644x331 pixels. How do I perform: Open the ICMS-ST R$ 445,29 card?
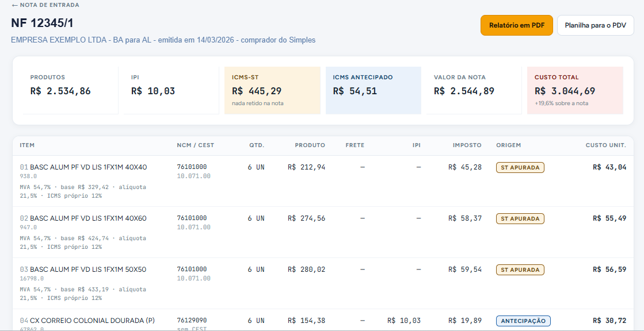(x=272, y=90)
